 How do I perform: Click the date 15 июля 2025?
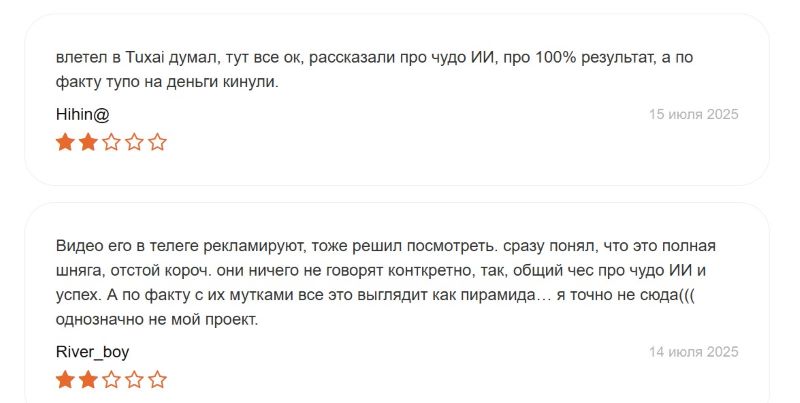point(693,114)
